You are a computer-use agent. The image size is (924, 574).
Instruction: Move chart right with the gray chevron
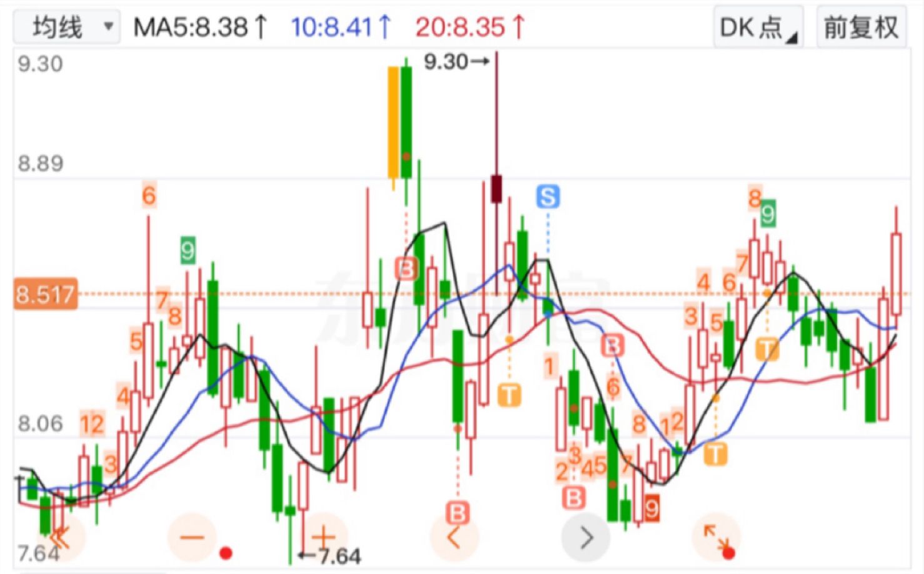[585, 536]
